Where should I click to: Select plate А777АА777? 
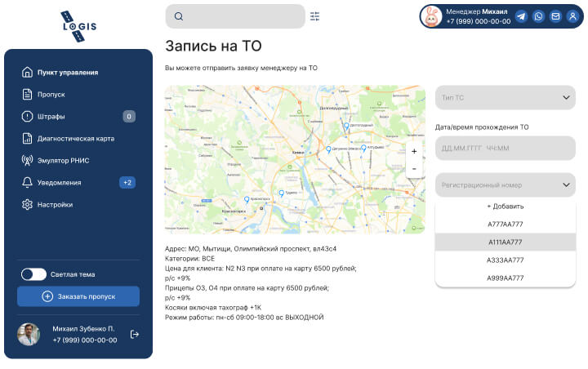click(506, 225)
